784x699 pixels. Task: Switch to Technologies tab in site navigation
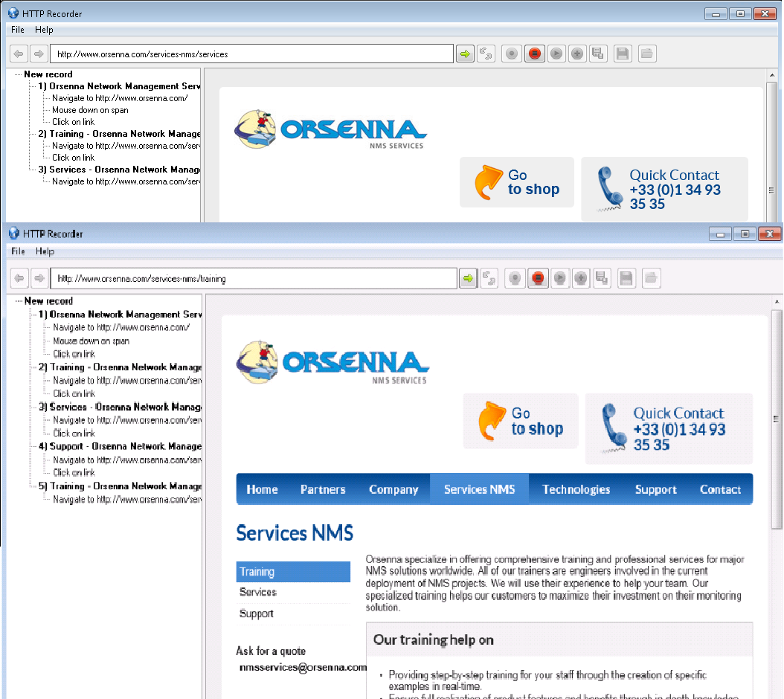tap(576, 489)
